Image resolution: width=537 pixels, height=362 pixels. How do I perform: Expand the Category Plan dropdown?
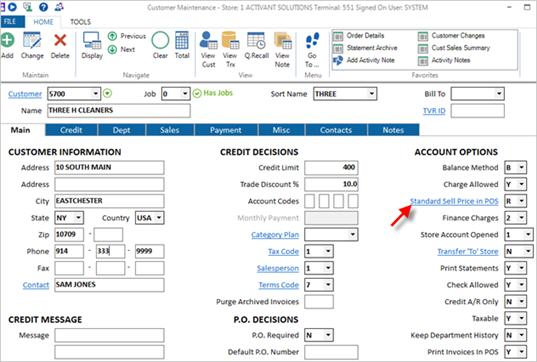[352, 235]
